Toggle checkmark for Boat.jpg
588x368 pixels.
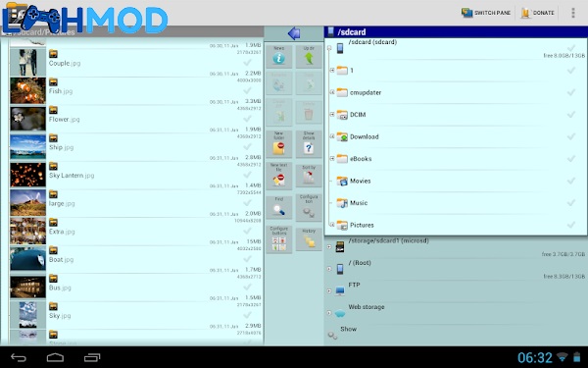[x=247, y=259]
